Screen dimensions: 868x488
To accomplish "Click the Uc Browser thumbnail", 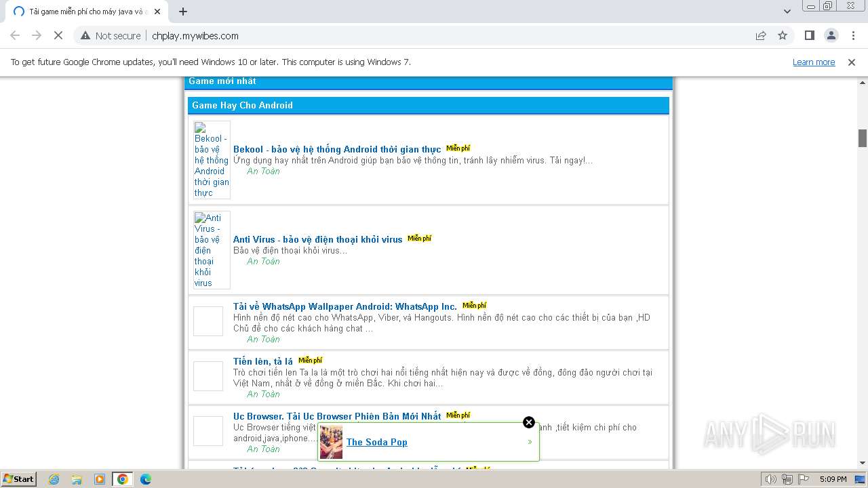I will pos(208,431).
